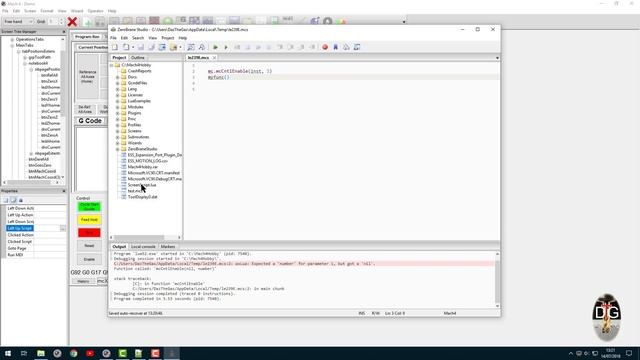The width and height of the screenshot is (640, 360).
Task: Collapse the C:\Mach4Hobby root folder
Action: pos(111,65)
